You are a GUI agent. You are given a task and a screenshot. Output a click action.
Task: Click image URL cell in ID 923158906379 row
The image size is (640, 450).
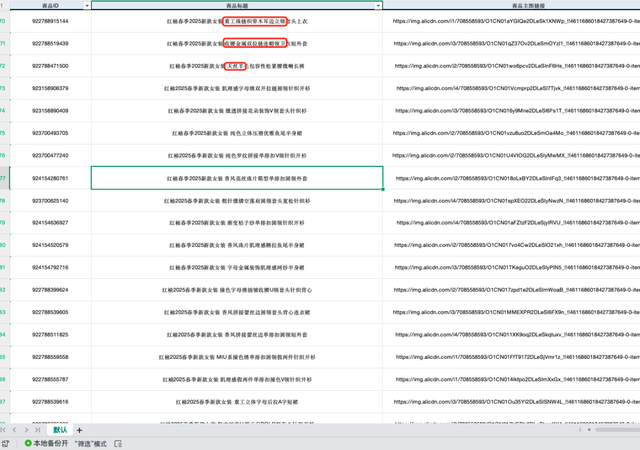[511, 88]
